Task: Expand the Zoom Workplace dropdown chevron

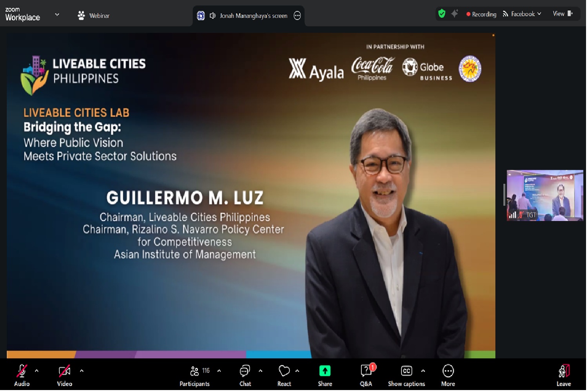Action: coord(57,15)
